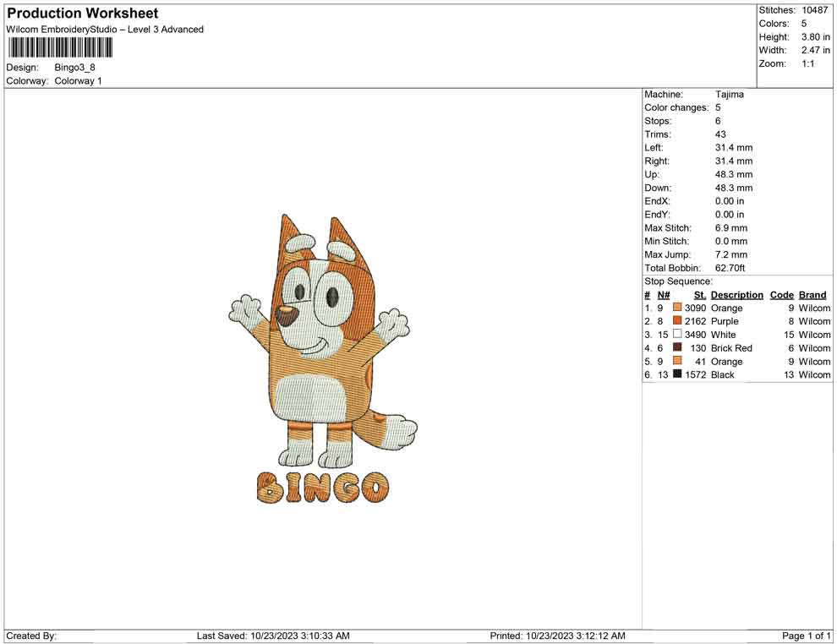Image resolution: width=837 pixels, height=644 pixels.
Task: Select the Min Stitch value 0.0 mm
Action: 731,241
